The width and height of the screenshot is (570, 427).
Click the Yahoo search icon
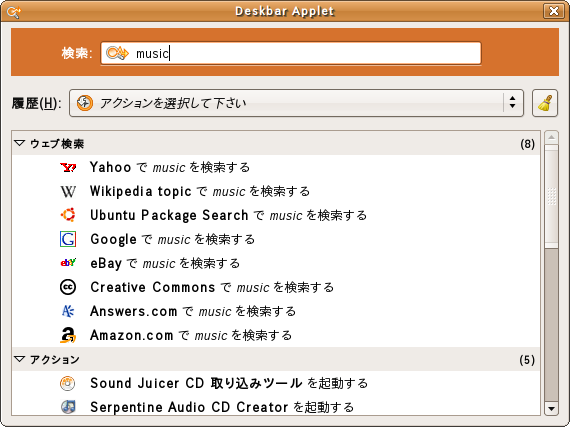point(68,168)
